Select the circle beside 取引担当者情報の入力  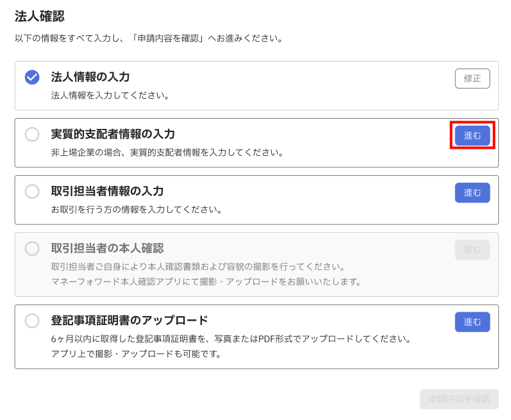point(32,191)
